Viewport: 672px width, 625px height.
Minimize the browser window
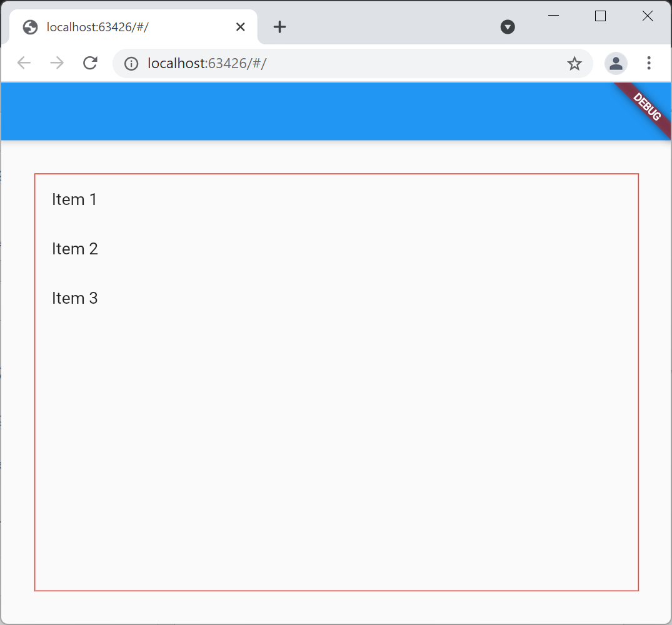coord(553,16)
